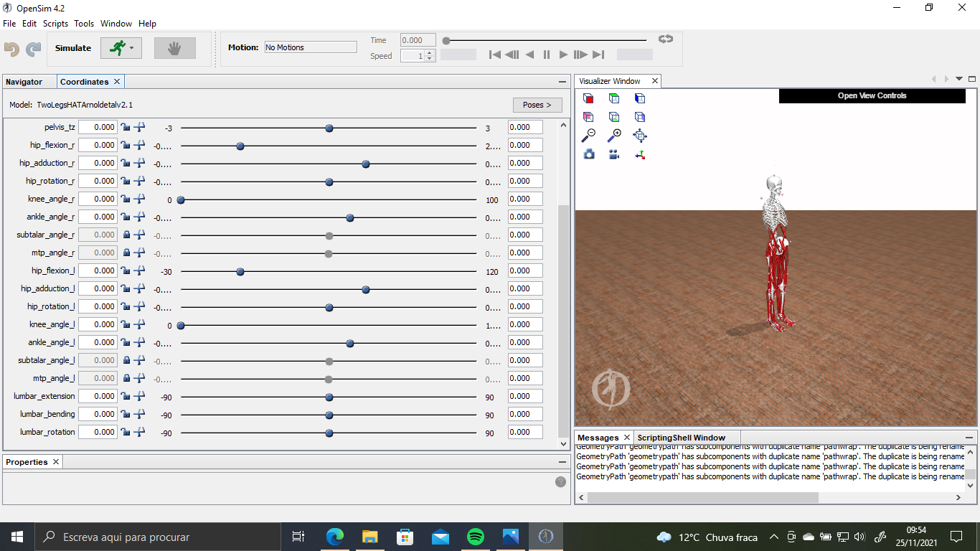Click the undo arrow icon
980x551 pixels.
point(11,49)
